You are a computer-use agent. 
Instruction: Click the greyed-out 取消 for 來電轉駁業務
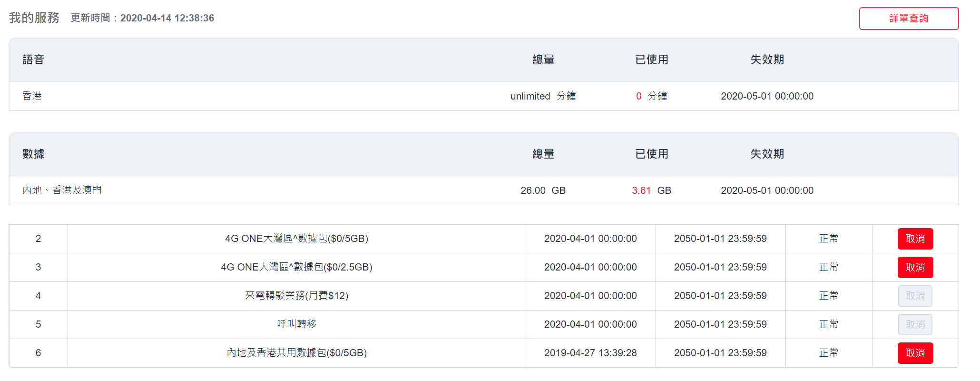tap(915, 296)
